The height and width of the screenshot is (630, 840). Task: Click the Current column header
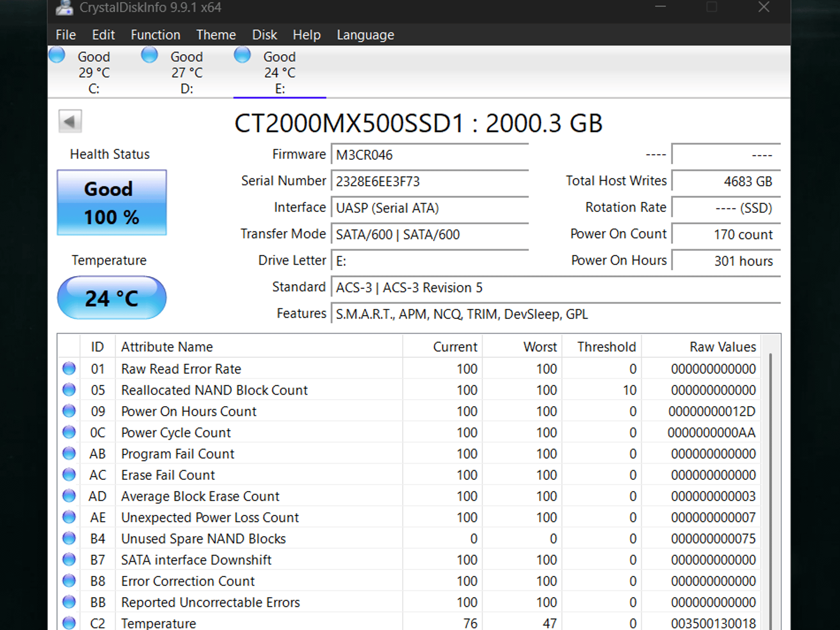pyautogui.click(x=443, y=347)
